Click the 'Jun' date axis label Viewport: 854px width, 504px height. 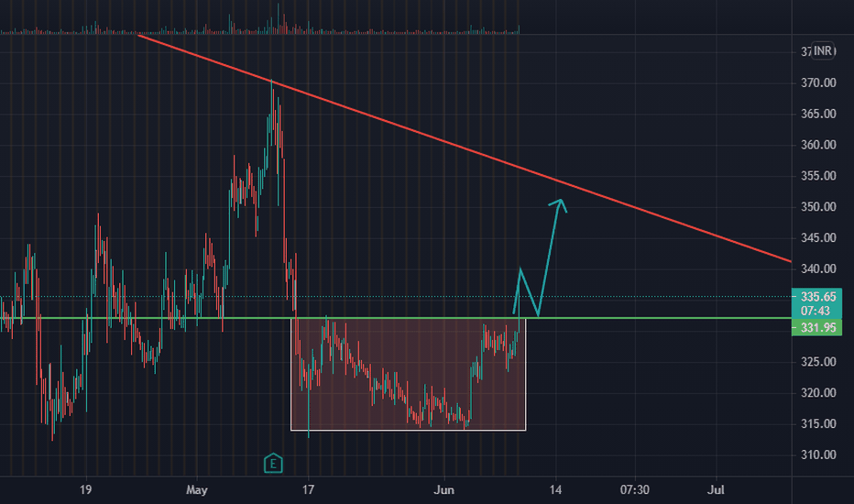(443, 490)
